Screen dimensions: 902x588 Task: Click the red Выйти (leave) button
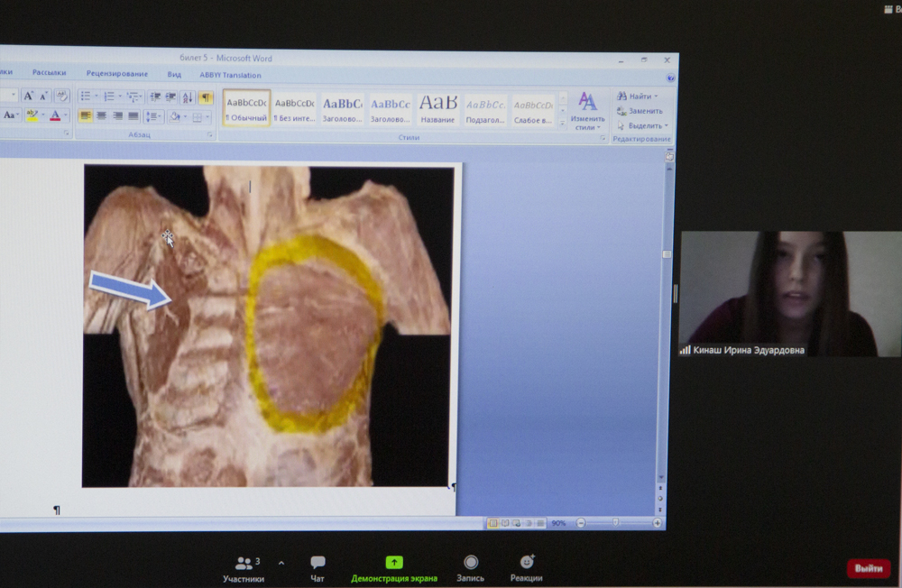pyautogui.click(x=868, y=569)
